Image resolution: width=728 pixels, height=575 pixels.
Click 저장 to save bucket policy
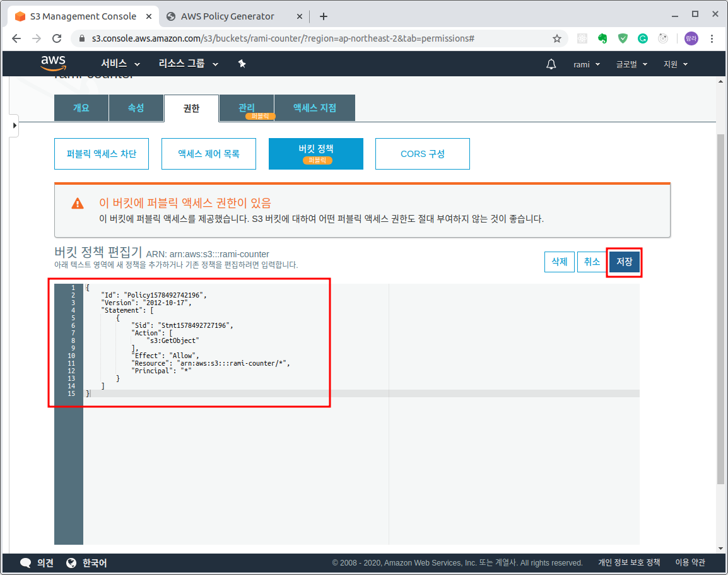point(625,262)
